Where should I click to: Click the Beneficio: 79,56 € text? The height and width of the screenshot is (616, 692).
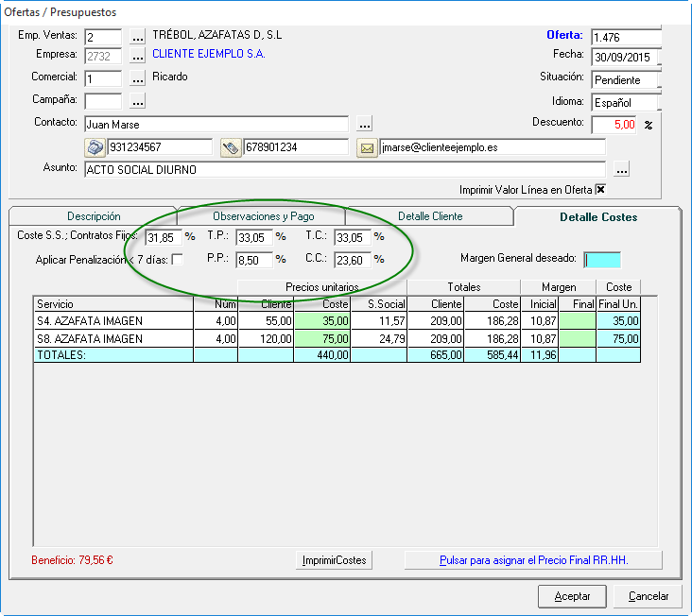tap(73, 560)
